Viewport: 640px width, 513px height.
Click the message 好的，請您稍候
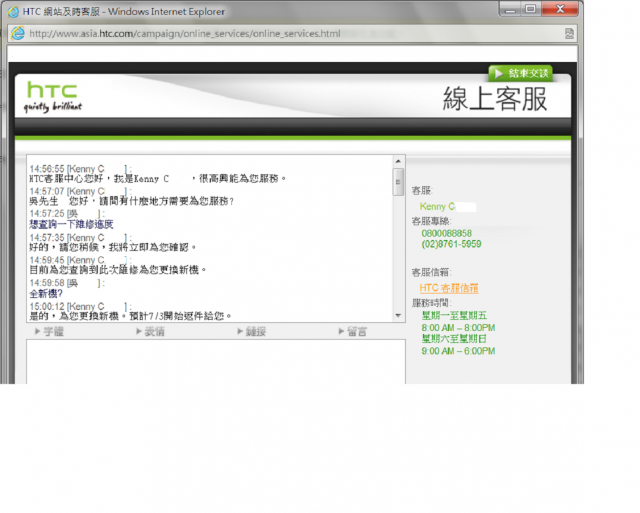[113, 247]
